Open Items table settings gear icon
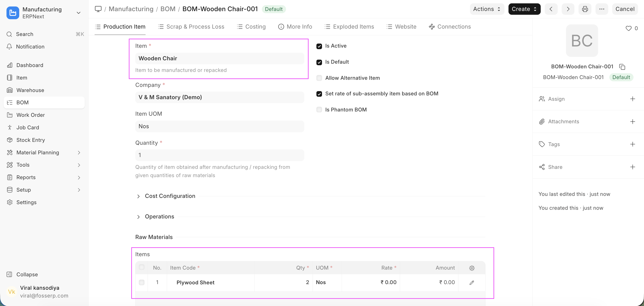The width and height of the screenshot is (644, 306). [472, 268]
